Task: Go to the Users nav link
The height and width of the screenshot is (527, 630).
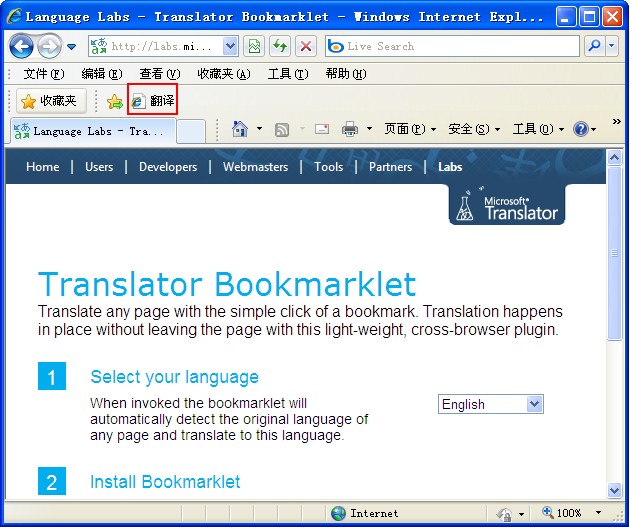Action: coord(99,167)
